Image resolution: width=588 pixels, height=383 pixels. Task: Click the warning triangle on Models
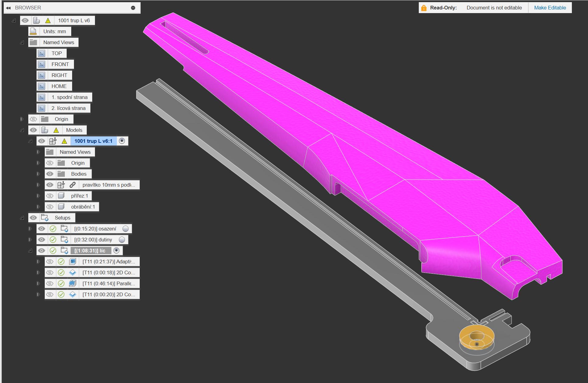56,130
